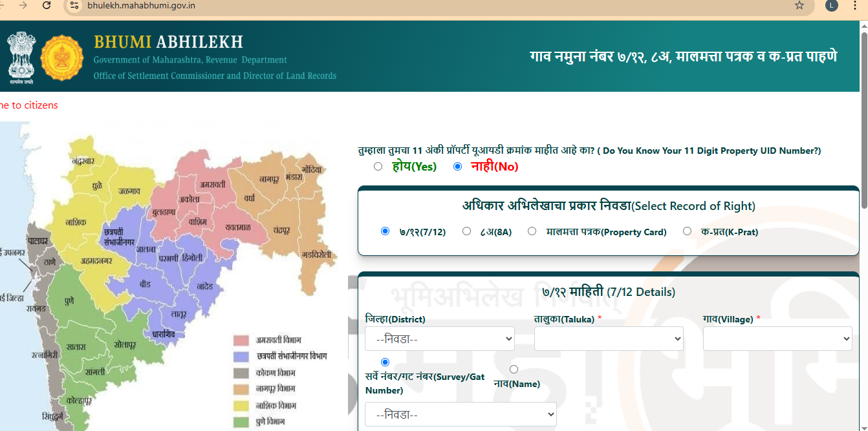Open site information icon beside the URL
Screen dimensions: 868x431
coord(74,5)
